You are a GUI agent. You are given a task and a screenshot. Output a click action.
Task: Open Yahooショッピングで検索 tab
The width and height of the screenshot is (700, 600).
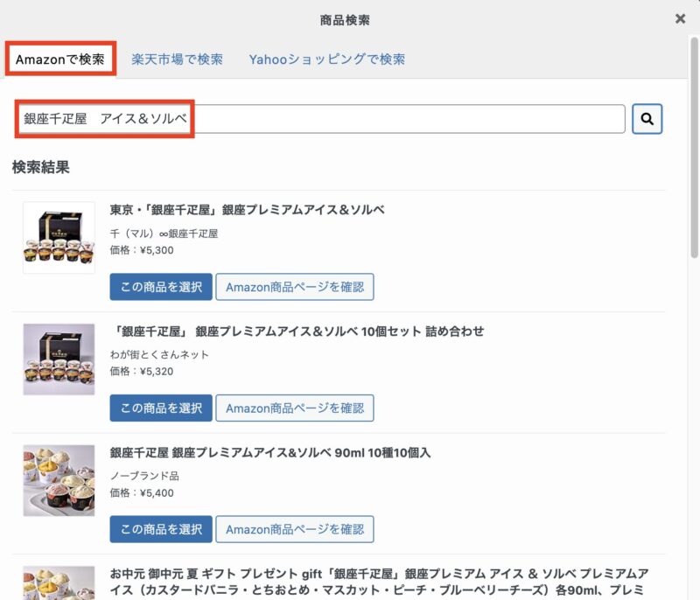(326, 59)
